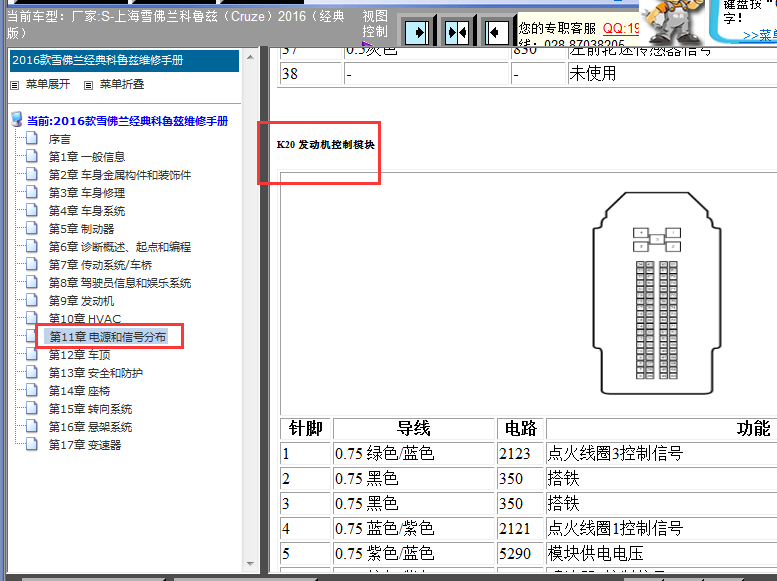This screenshot has height=581, width=777.
Task: Click the document icon beside 第7章 传动系统/车桥
Action: click(32, 264)
